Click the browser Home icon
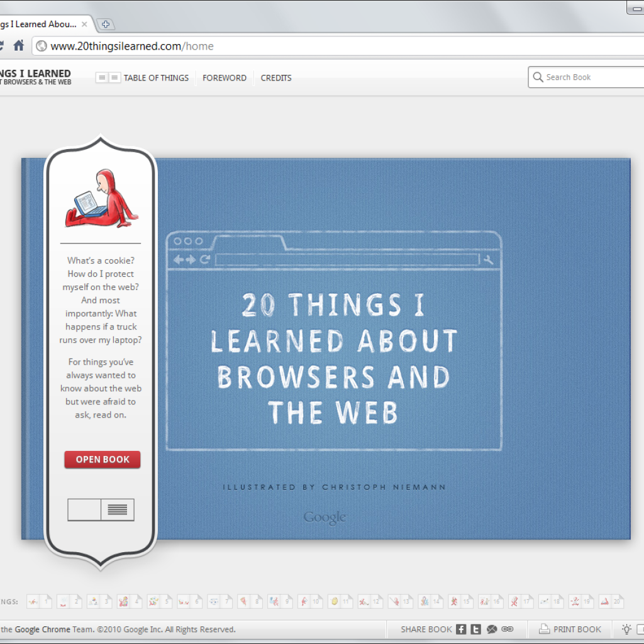The width and height of the screenshot is (644, 644). [19, 46]
